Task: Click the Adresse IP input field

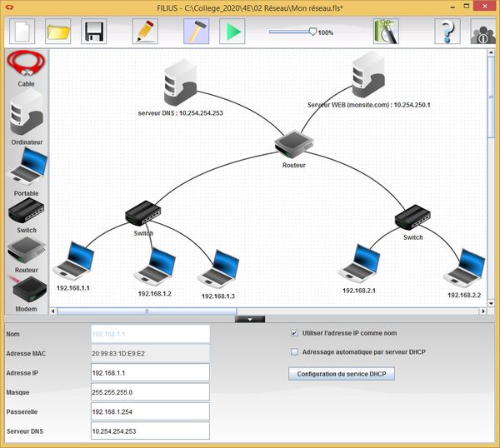Action: point(150,373)
